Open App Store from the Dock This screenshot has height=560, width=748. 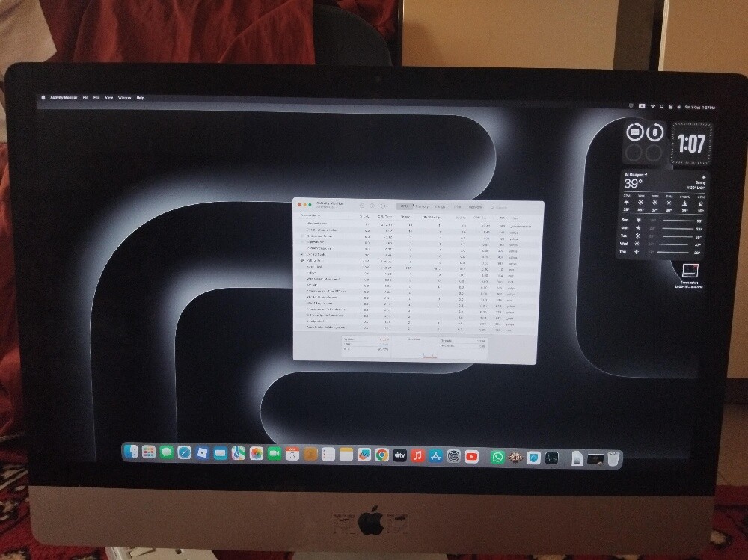[435, 456]
